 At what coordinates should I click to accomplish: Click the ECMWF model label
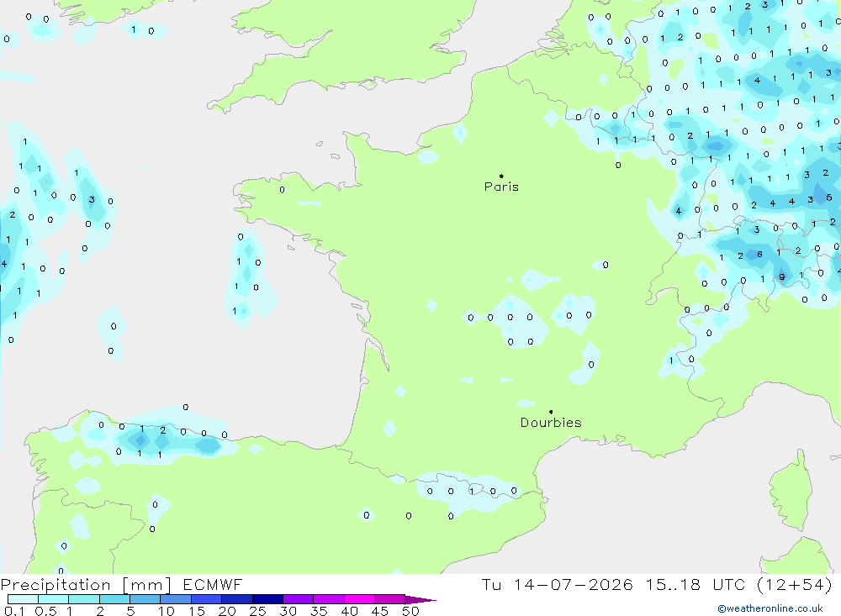pos(213,585)
